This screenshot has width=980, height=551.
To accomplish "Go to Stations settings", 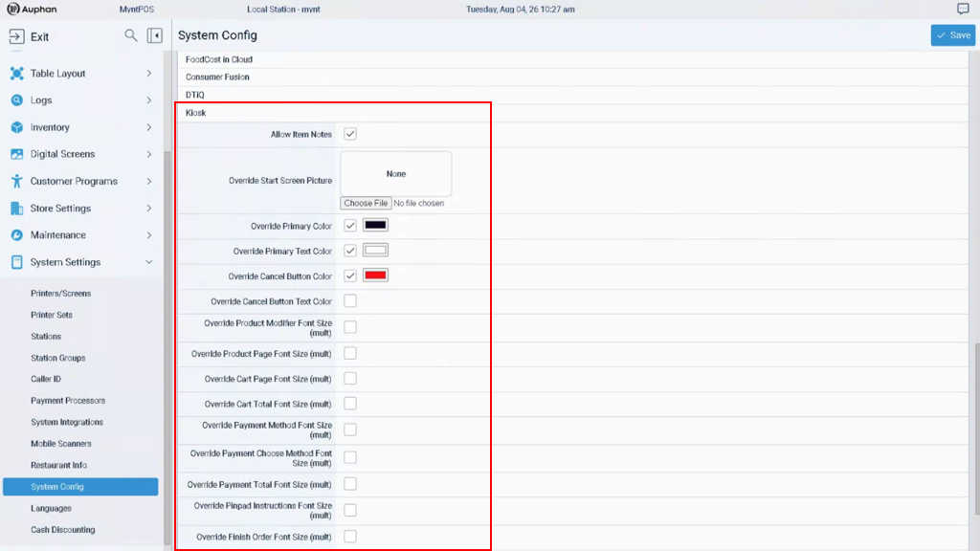I will point(46,336).
